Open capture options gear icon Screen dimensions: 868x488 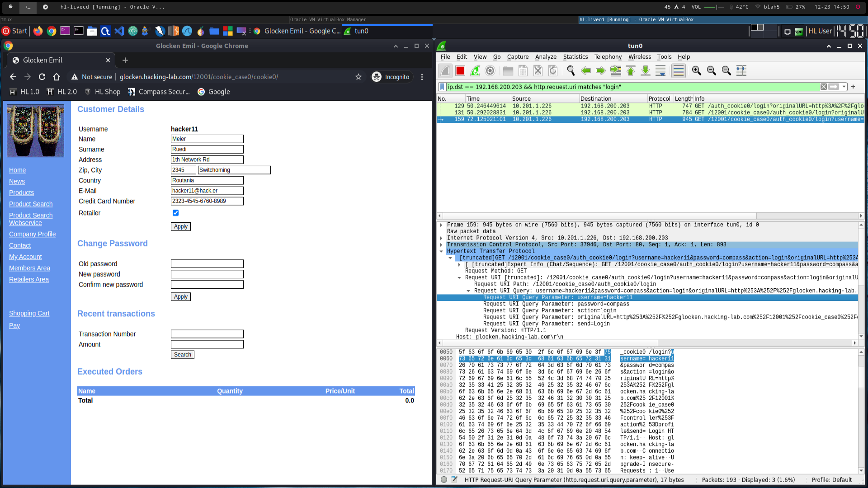[x=490, y=70]
